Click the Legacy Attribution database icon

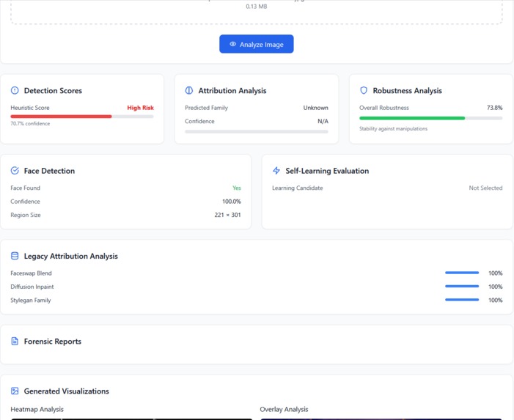pyautogui.click(x=15, y=256)
